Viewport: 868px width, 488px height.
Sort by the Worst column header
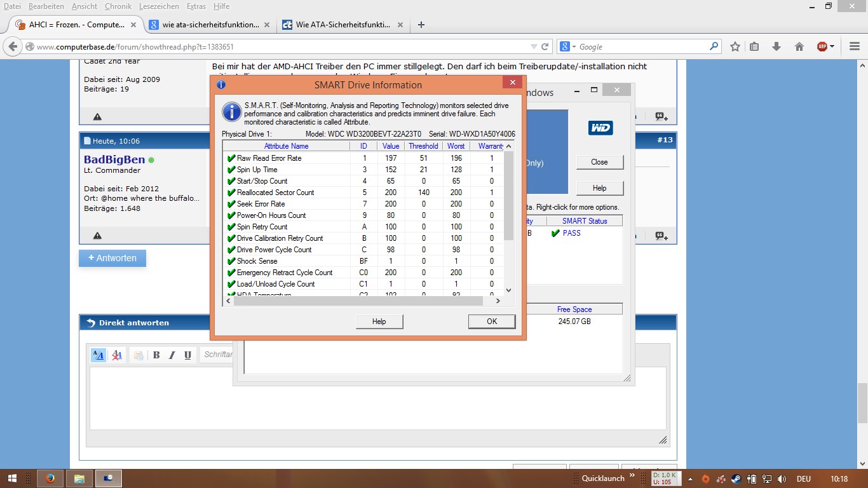[x=456, y=146]
